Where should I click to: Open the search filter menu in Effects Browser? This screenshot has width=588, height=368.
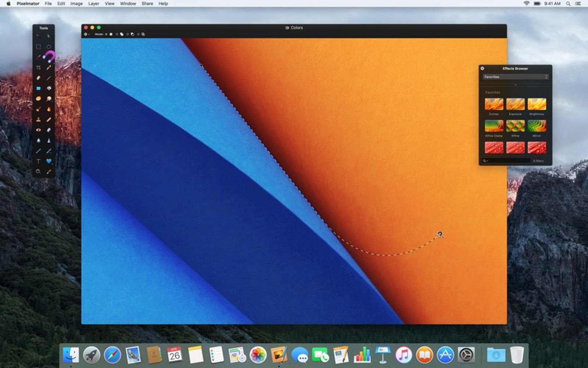(485, 161)
